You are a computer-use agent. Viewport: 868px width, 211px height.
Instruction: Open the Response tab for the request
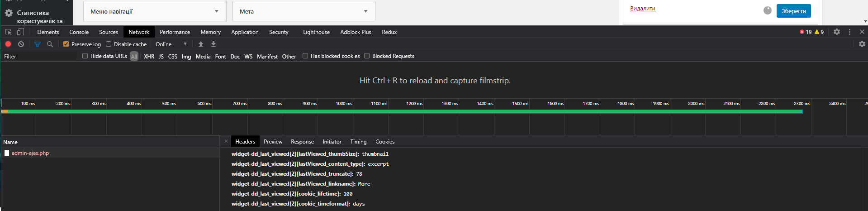[302, 142]
